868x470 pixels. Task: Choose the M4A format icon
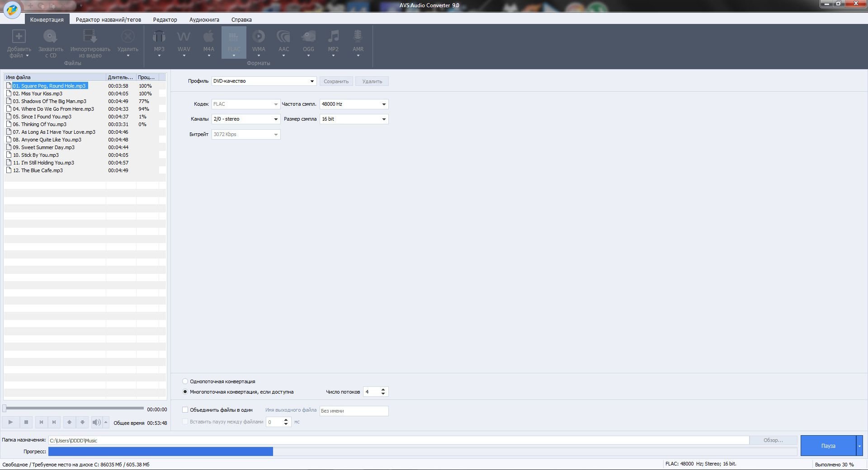click(x=208, y=37)
